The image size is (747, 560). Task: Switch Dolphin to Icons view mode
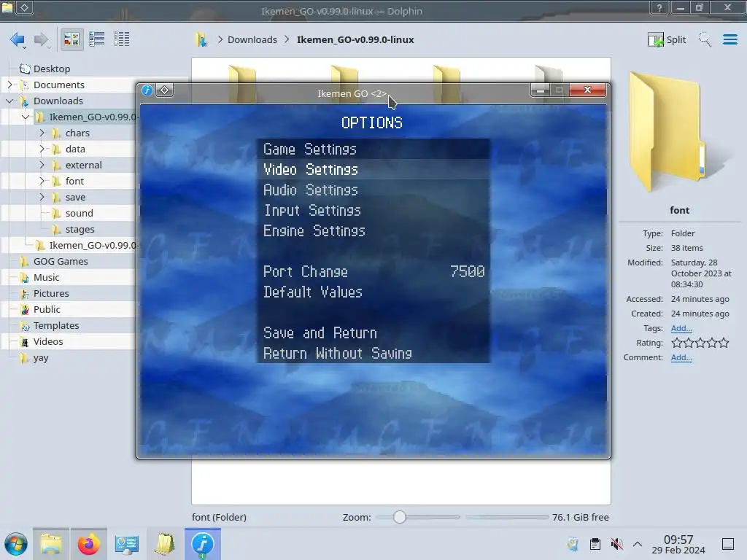point(71,39)
